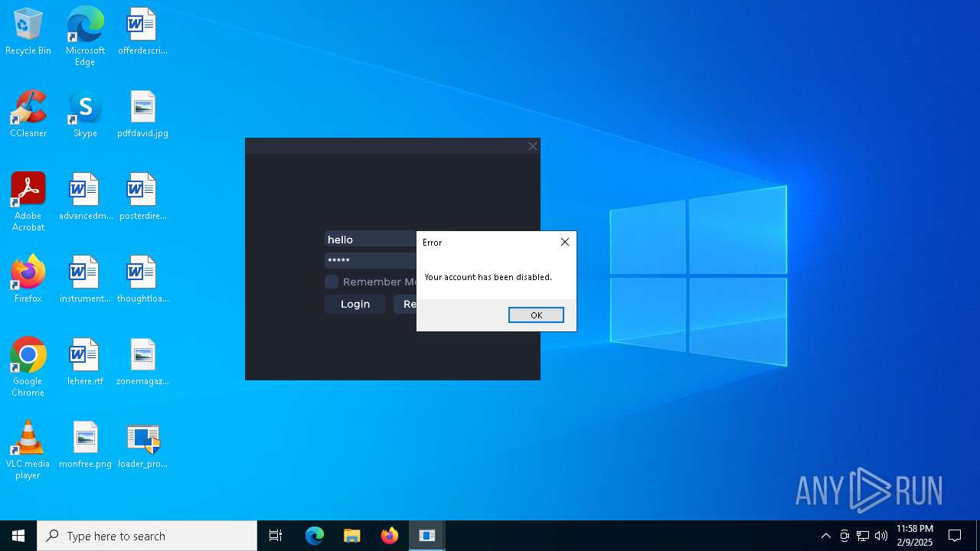Select the CCleaner desktop shortcut

(x=28, y=114)
